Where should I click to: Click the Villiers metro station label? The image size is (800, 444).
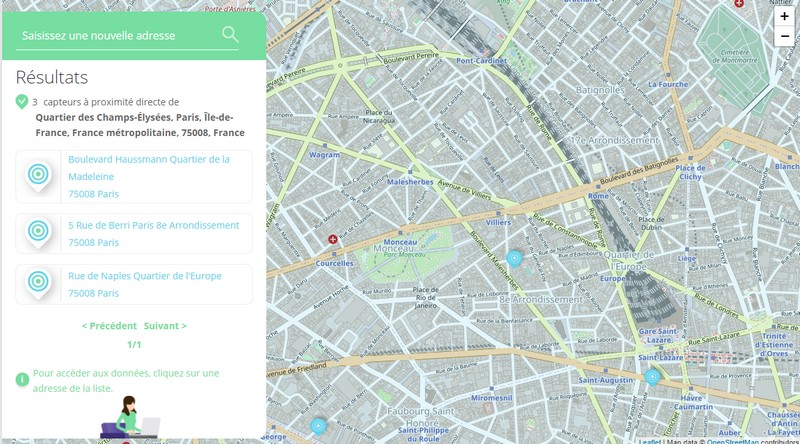498,223
